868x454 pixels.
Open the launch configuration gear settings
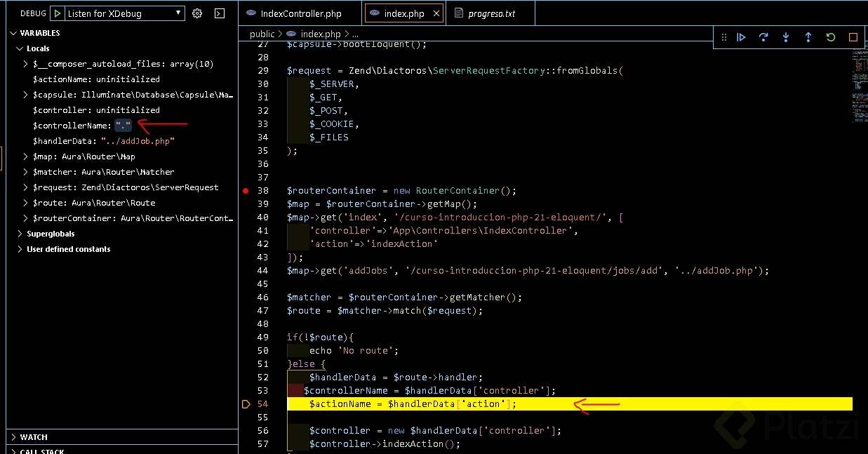197,13
